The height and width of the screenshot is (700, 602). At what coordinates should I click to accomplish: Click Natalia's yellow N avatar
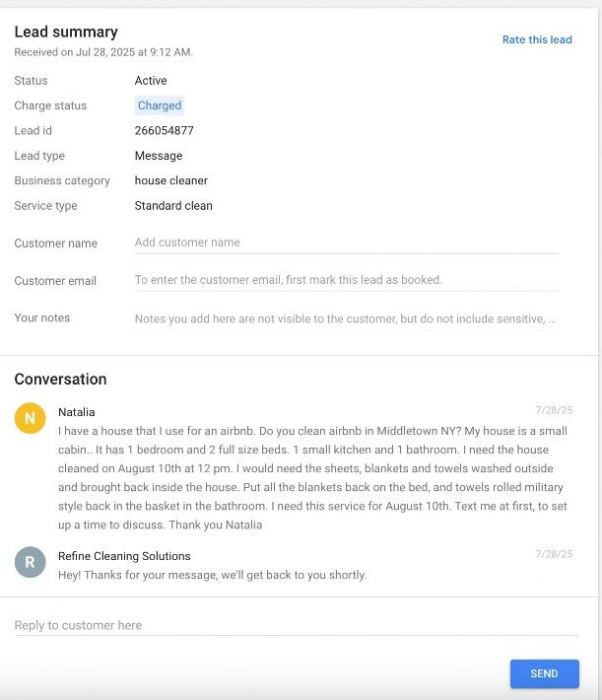click(30, 417)
